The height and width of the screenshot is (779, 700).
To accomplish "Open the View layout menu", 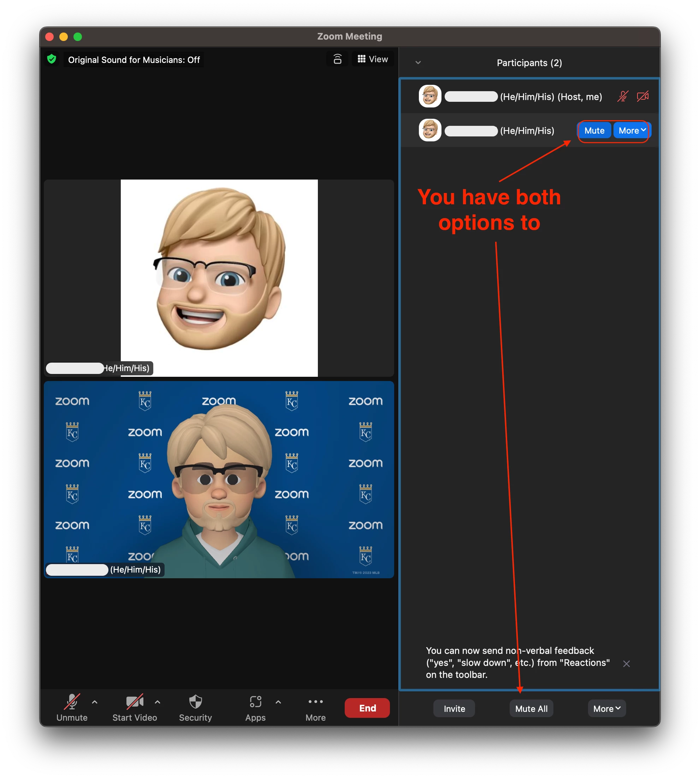I will [373, 59].
